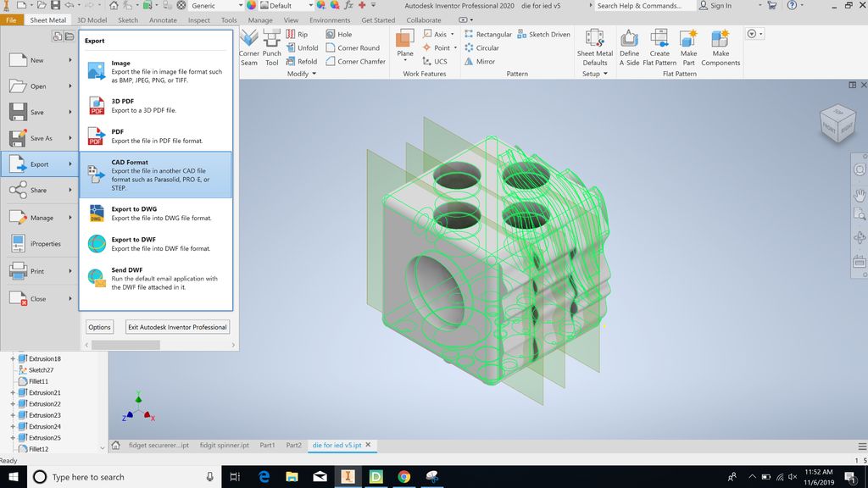Click Create Flat Pattern
The height and width of the screenshot is (488, 868).
(659, 48)
